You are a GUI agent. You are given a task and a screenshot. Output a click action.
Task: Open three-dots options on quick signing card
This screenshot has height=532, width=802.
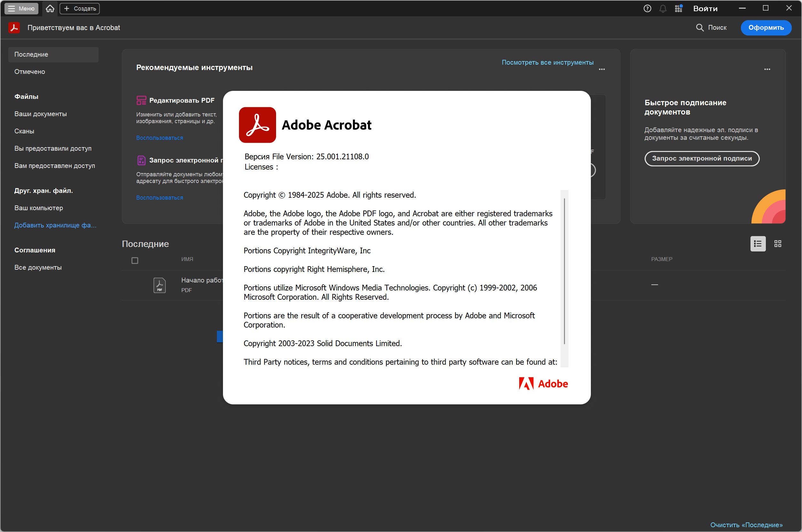[x=767, y=69]
